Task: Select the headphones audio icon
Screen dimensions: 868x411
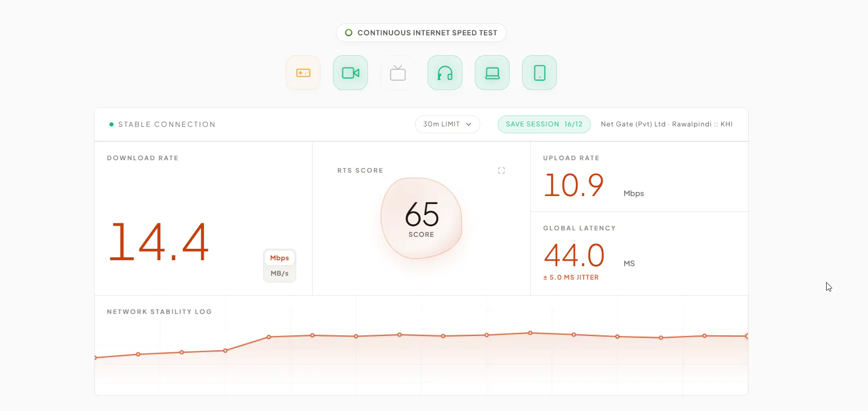Action: 445,73
